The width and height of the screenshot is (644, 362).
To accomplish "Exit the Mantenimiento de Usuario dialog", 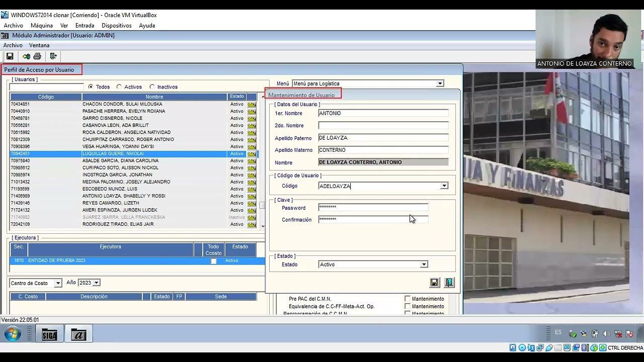I will pyautogui.click(x=449, y=283).
